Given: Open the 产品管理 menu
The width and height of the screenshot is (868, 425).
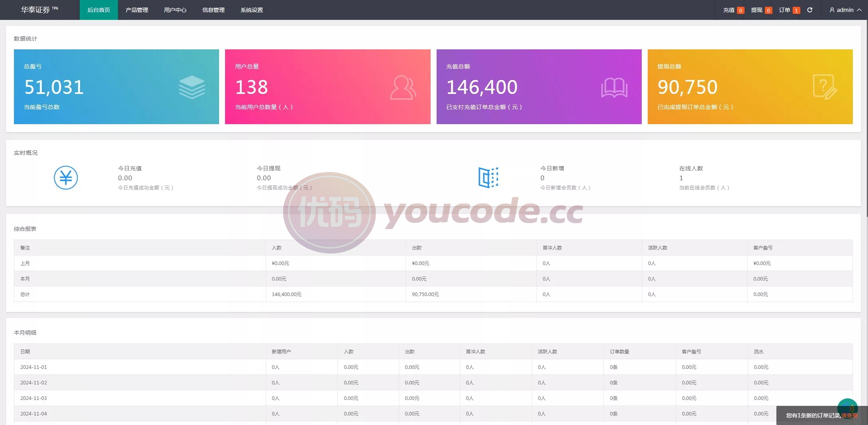Looking at the screenshot, I should click(137, 10).
